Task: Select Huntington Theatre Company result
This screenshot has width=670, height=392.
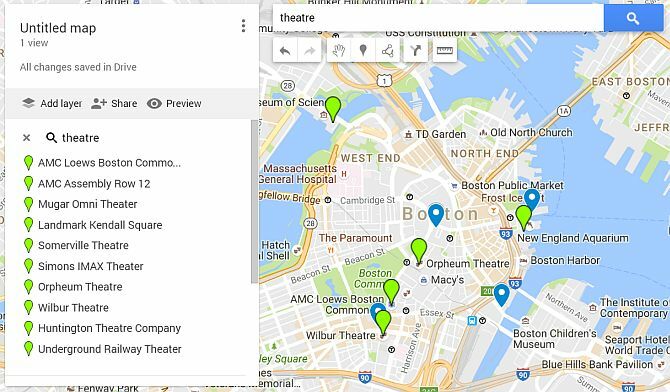Action: pyautogui.click(x=109, y=328)
